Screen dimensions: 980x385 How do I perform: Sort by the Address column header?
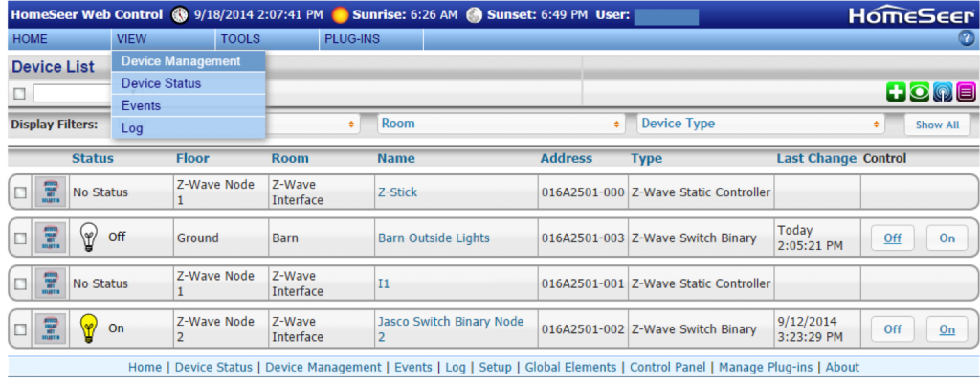click(x=567, y=158)
